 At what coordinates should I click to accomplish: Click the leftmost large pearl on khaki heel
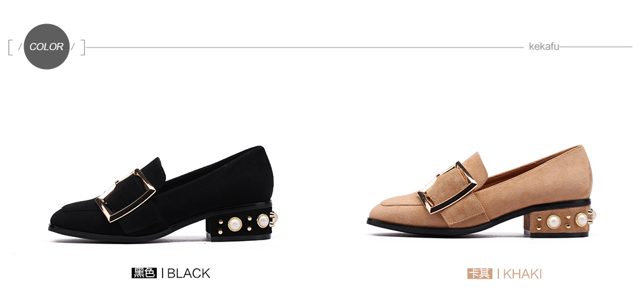tap(553, 221)
